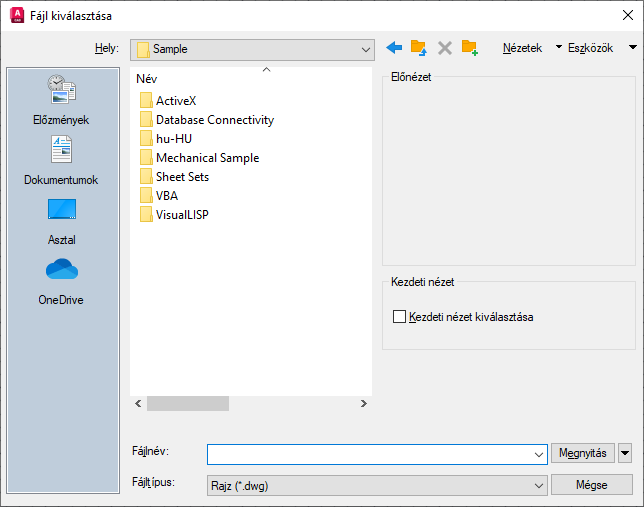Click the AutoCAD icon in the title bar
This screenshot has height=507, width=644.
[x=17, y=16]
